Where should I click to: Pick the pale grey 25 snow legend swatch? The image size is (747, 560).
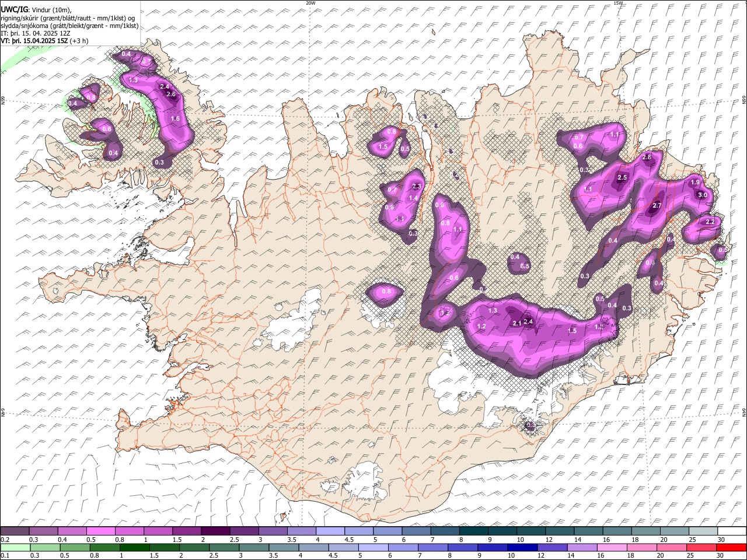[x=704, y=531]
